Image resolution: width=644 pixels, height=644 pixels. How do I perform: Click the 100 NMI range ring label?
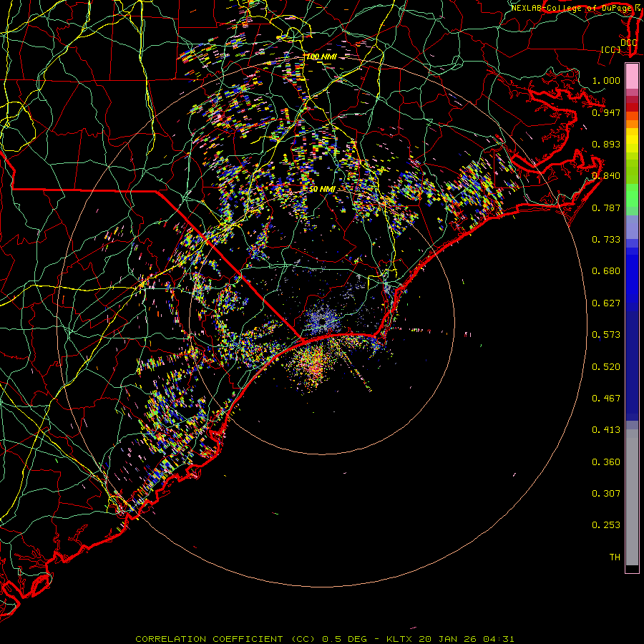pyautogui.click(x=321, y=57)
